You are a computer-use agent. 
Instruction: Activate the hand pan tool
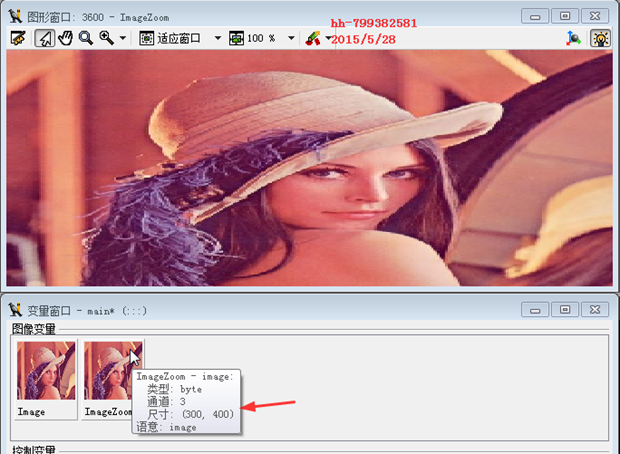[66, 38]
